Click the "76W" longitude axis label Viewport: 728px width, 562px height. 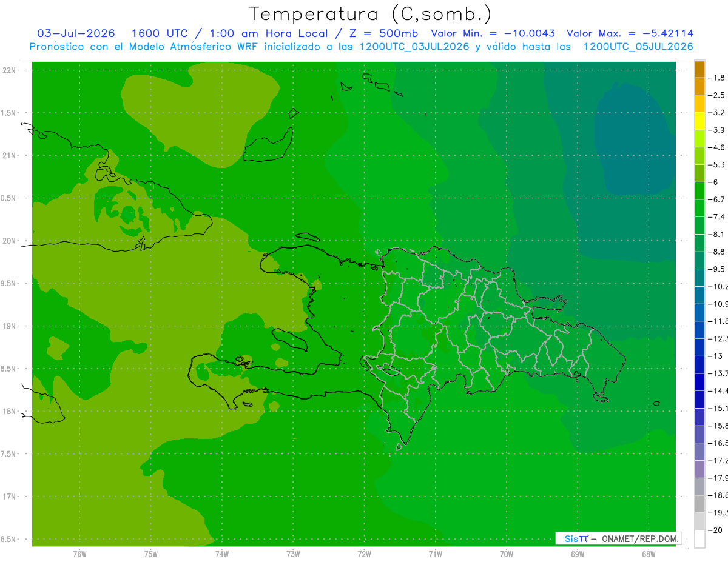click(79, 554)
